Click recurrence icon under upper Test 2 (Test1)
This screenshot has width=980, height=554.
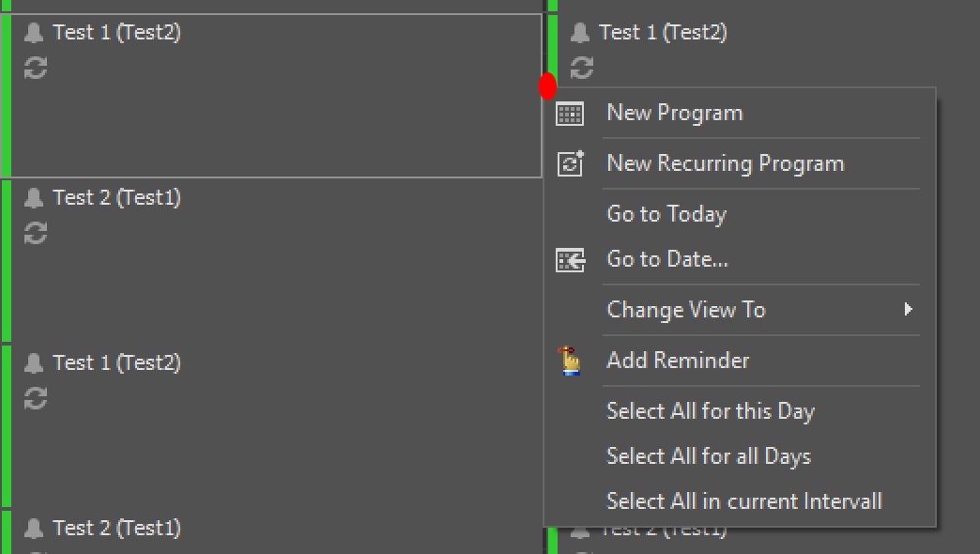(36, 233)
